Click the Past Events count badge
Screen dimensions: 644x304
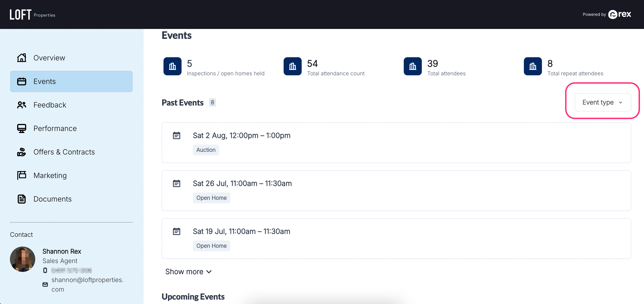(x=212, y=102)
